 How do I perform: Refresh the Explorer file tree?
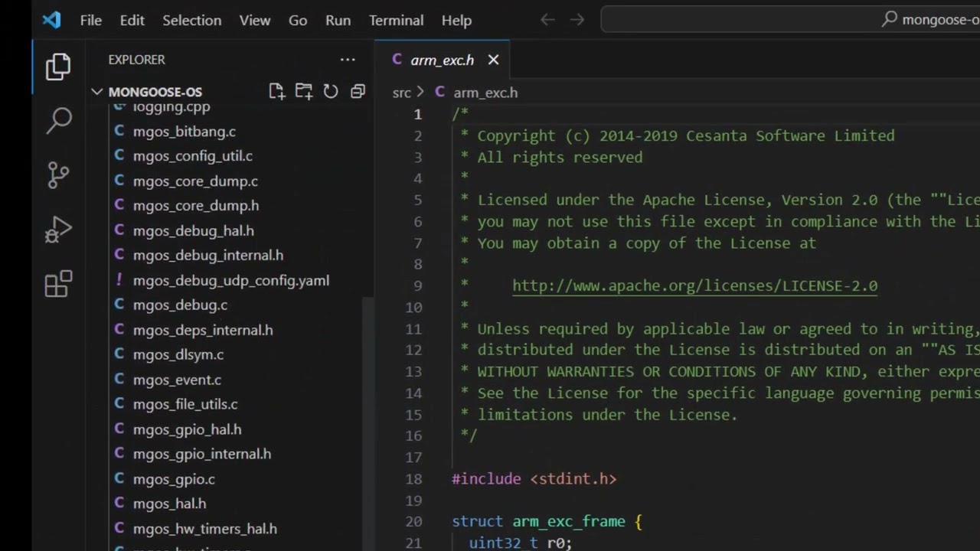coord(331,92)
